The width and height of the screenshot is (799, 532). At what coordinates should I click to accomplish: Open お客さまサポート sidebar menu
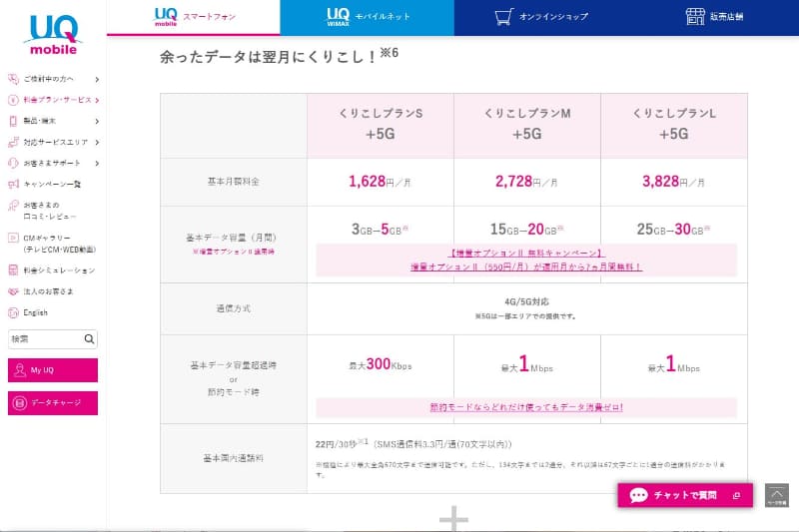click(53, 163)
